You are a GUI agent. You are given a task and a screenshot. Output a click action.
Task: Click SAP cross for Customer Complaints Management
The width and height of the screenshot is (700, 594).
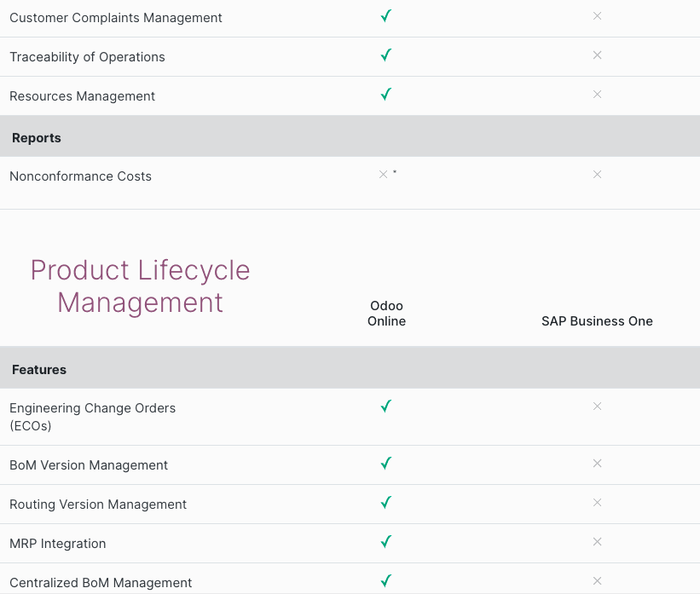point(597,16)
